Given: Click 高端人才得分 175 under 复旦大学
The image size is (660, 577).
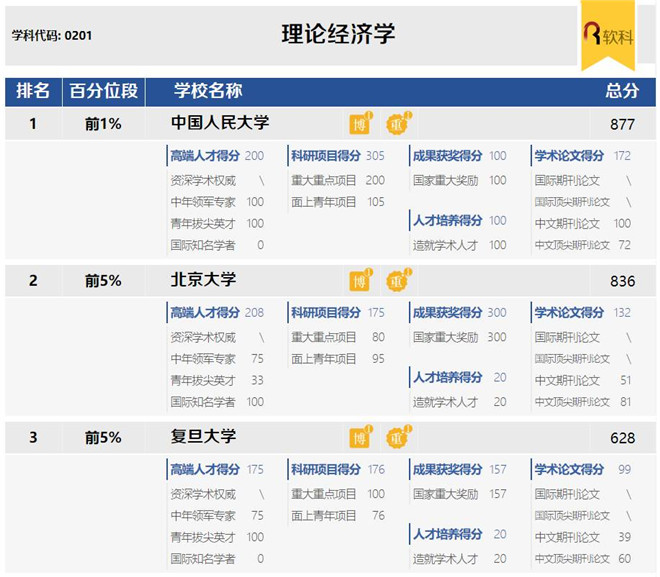Looking at the screenshot, I should coord(217,469).
